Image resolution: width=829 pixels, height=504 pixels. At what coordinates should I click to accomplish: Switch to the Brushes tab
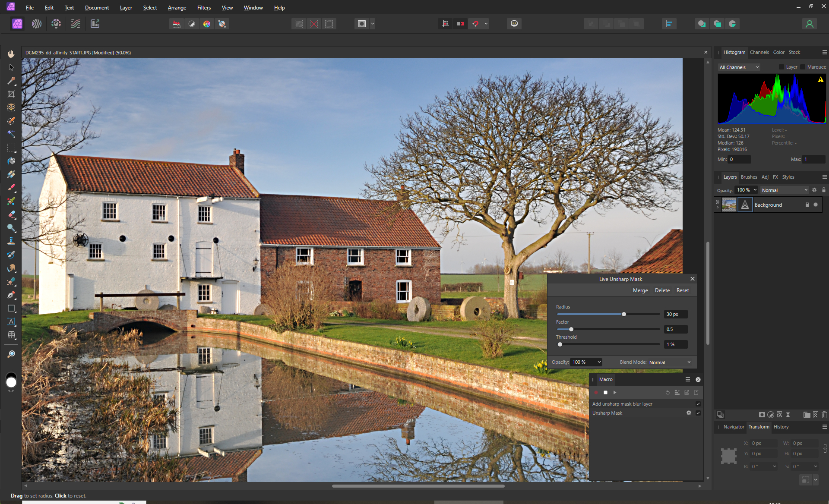click(x=749, y=177)
